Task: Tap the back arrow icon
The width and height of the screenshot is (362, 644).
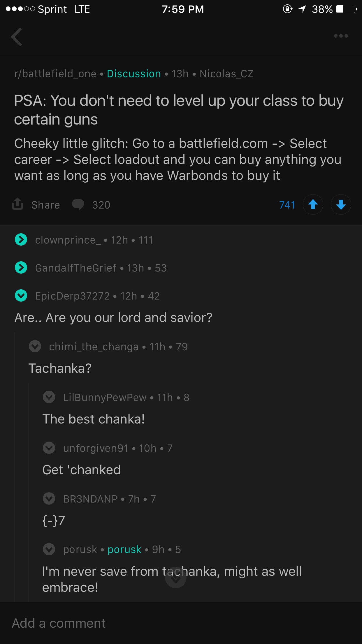Action: point(17,37)
